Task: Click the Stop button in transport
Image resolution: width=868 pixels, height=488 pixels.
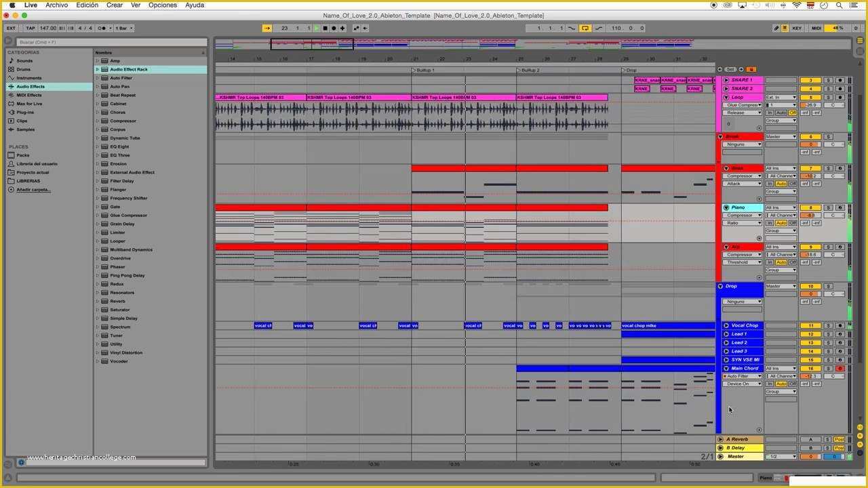Action: pyautogui.click(x=325, y=28)
